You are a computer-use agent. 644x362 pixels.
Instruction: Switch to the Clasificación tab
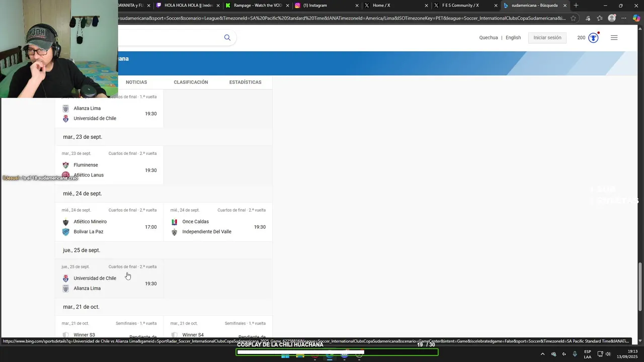[x=191, y=82]
